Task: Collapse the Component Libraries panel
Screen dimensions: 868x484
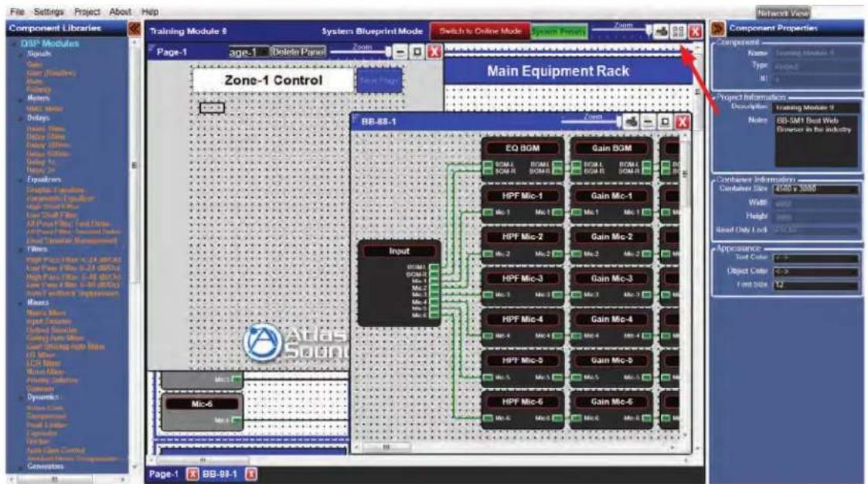Action: [x=134, y=29]
